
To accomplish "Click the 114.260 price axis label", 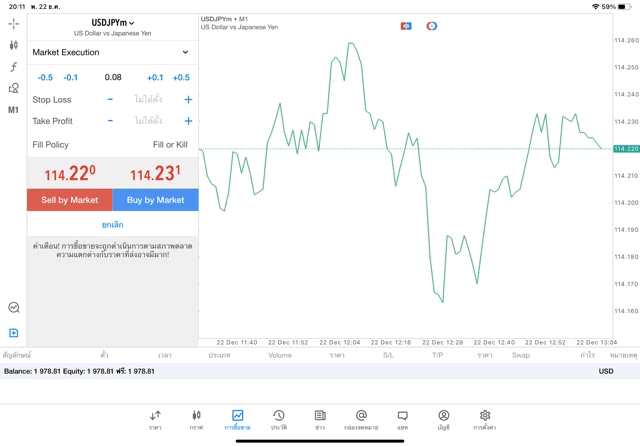I will click(x=627, y=40).
